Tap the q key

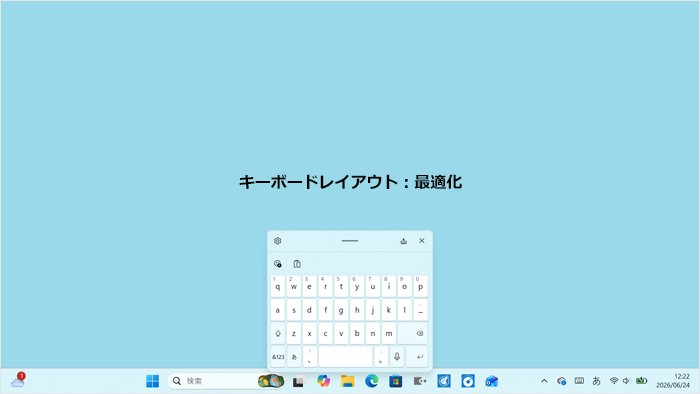(278, 286)
